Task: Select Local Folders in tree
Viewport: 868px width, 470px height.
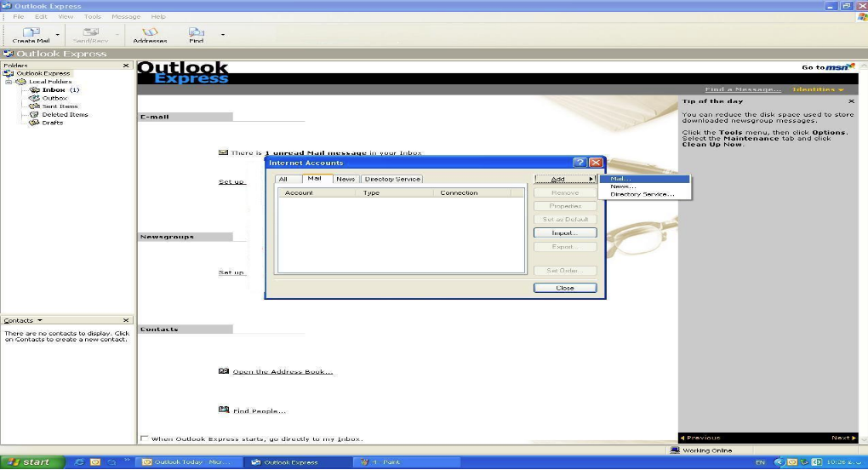Action: (x=50, y=82)
